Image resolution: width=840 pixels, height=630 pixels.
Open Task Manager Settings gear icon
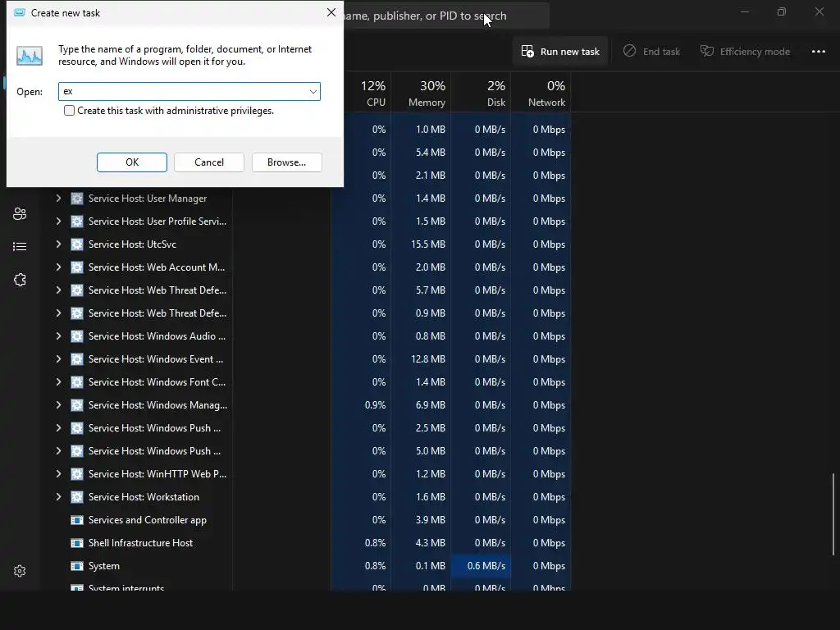pyautogui.click(x=20, y=571)
